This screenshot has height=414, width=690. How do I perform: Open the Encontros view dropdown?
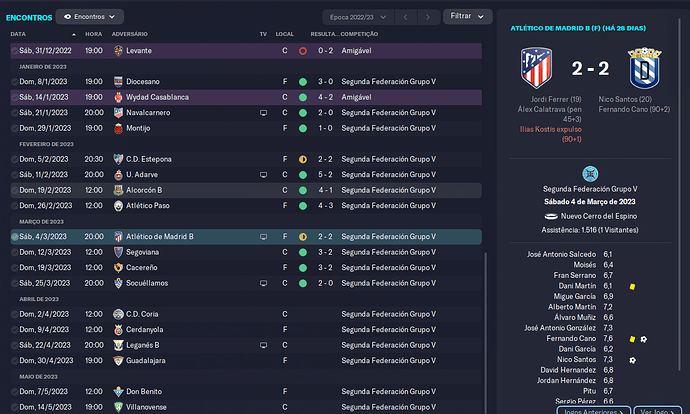click(90, 17)
